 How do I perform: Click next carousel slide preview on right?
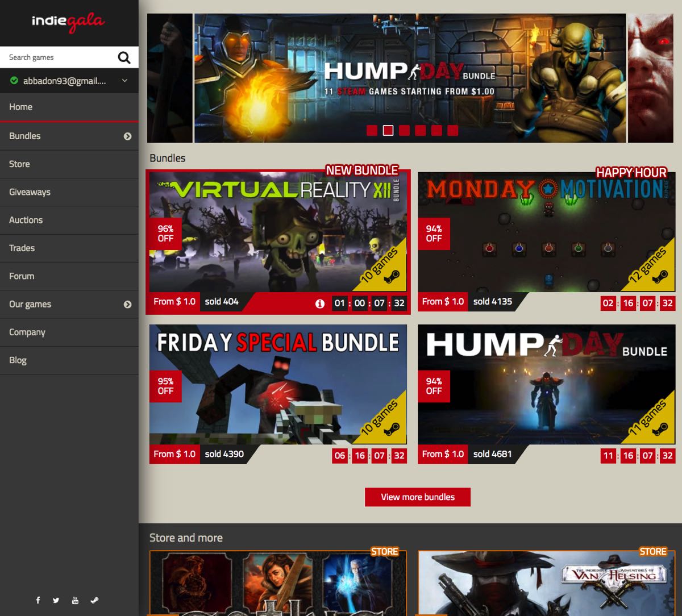click(x=651, y=78)
